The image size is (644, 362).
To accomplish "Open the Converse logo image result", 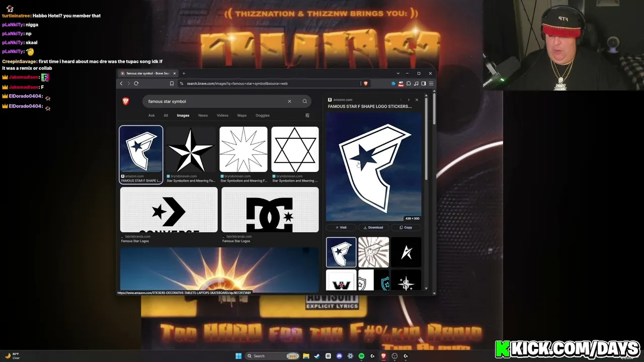I will pyautogui.click(x=169, y=210).
